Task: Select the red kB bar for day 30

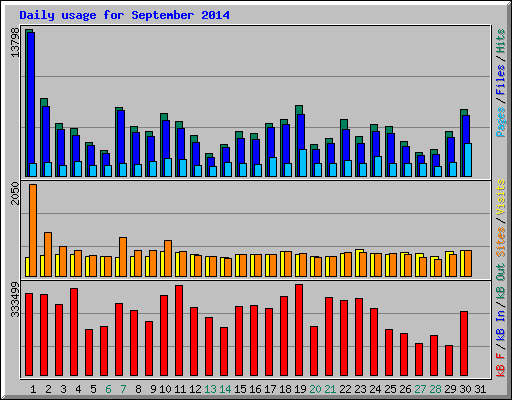Action: 464,344
